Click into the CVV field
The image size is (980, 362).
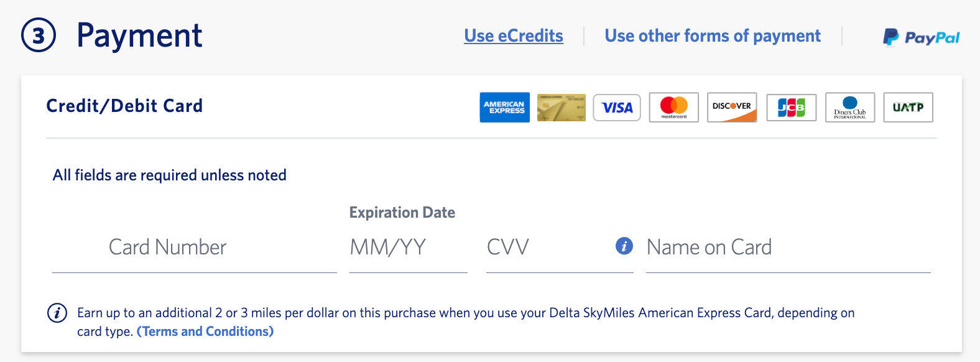547,248
